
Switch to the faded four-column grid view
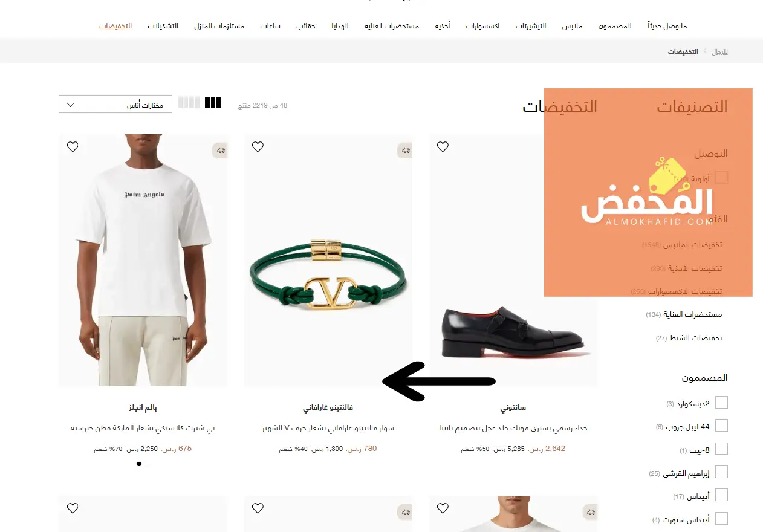point(189,102)
